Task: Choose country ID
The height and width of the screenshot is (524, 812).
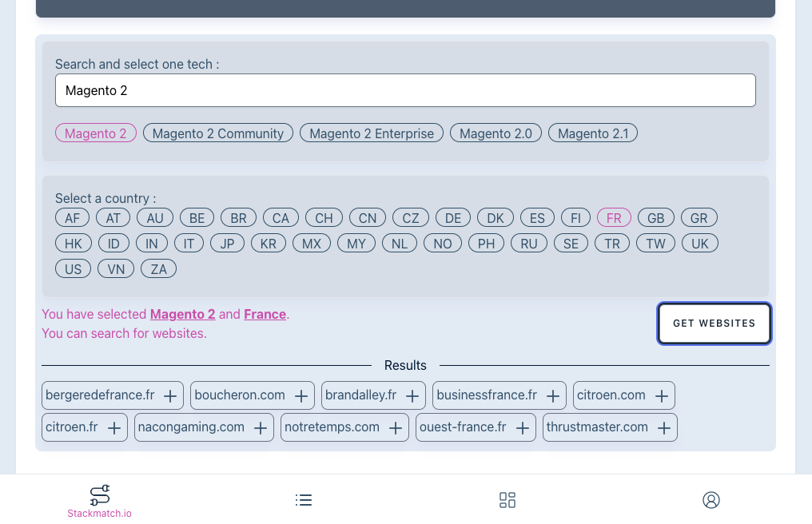Action: click(114, 243)
